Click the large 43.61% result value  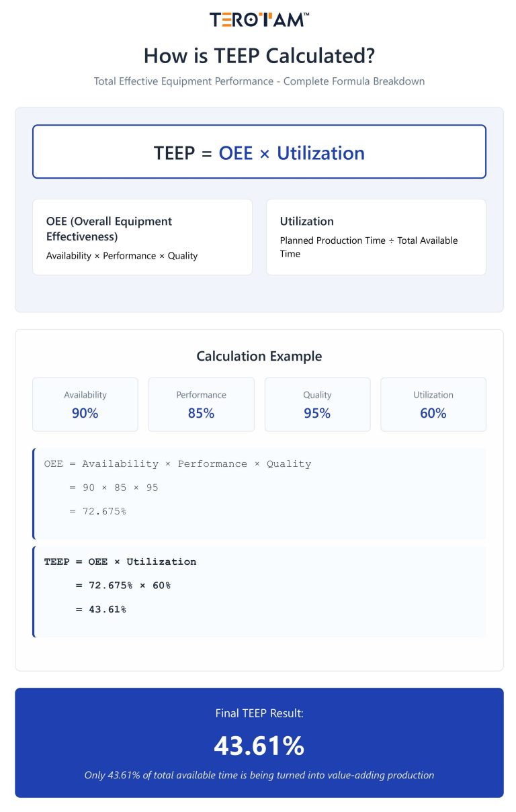(x=259, y=746)
